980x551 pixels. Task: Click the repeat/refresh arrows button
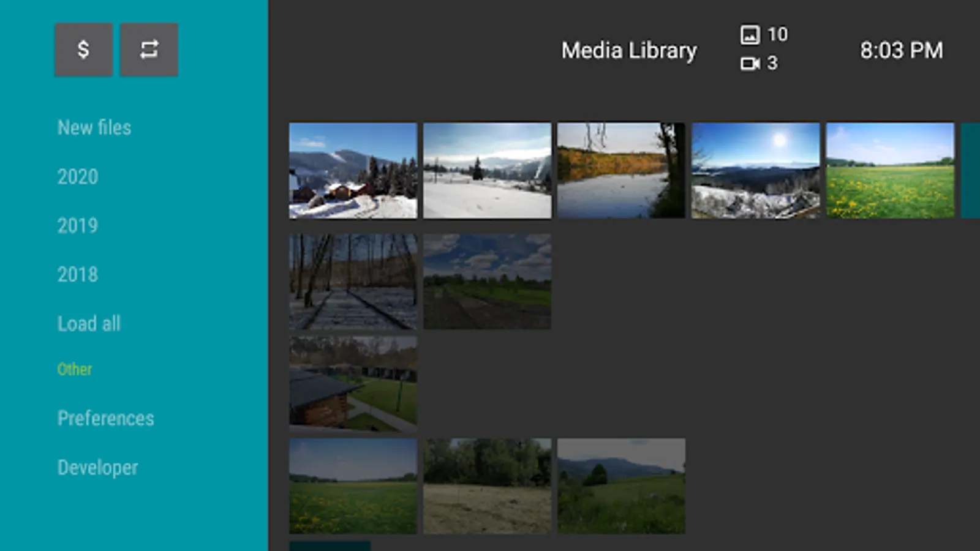click(x=149, y=50)
